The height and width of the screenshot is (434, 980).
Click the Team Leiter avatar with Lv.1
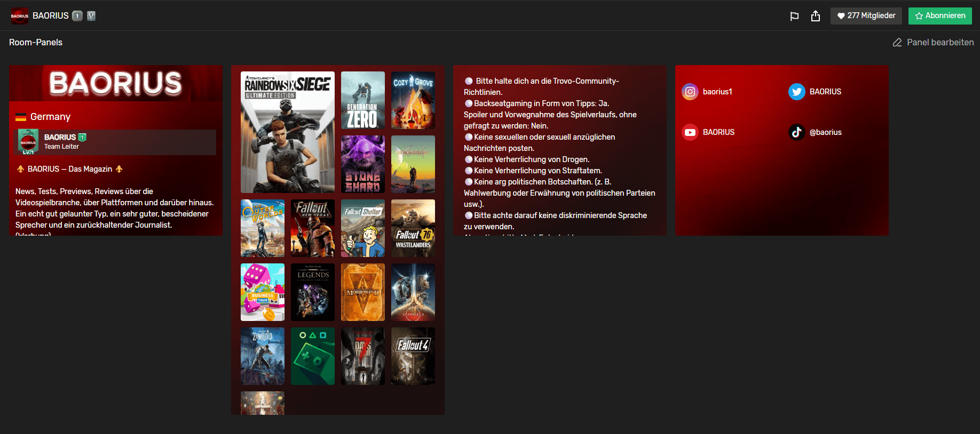coord(28,142)
